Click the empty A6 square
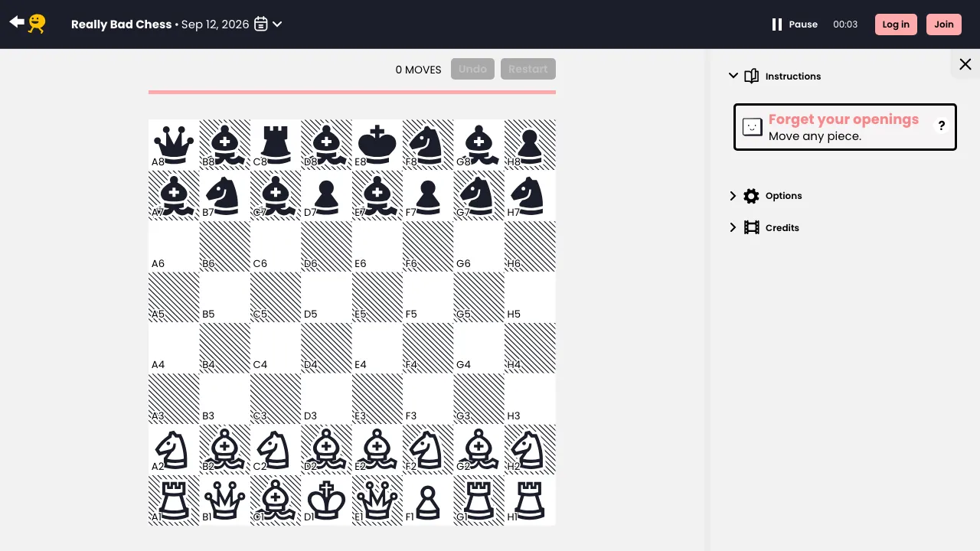The height and width of the screenshot is (551, 980). [174, 246]
